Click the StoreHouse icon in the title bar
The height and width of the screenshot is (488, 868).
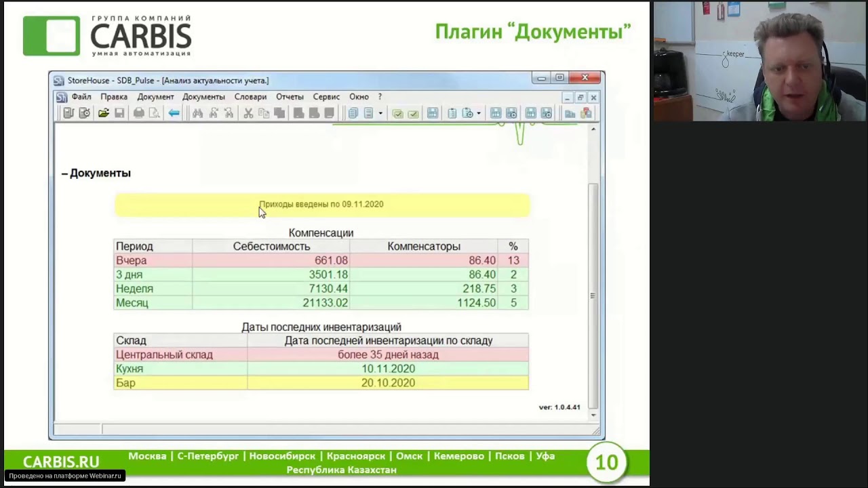(x=59, y=81)
